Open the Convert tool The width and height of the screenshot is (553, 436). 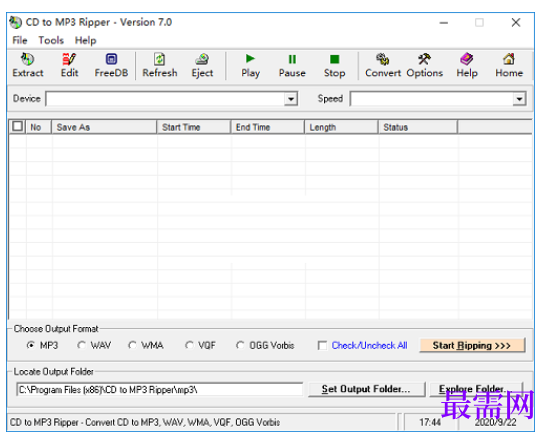383,66
